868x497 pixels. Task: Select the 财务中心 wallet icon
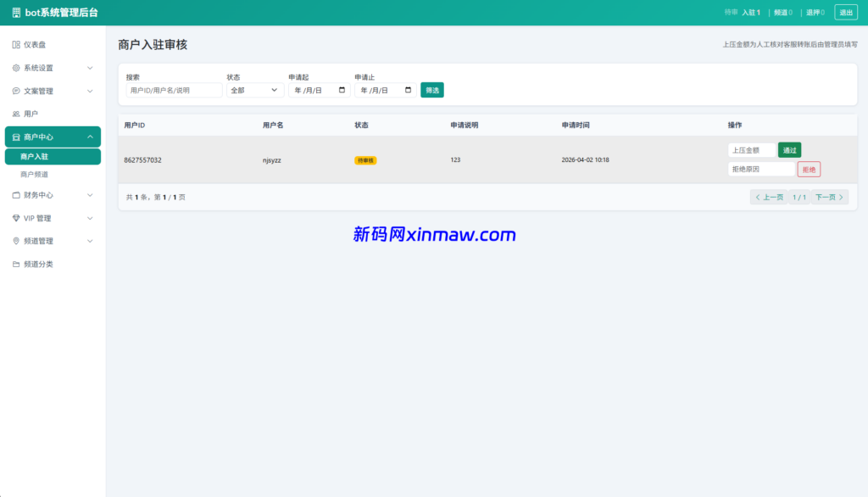(x=14, y=195)
